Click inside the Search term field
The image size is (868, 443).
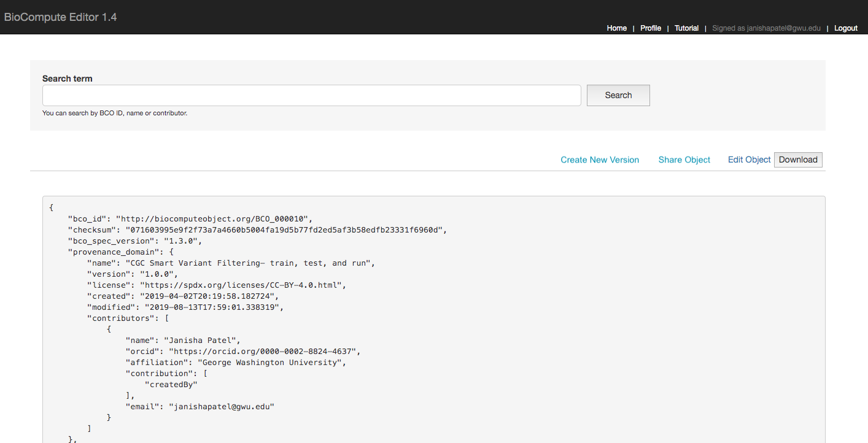pyautogui.click(x=311, y=95)
